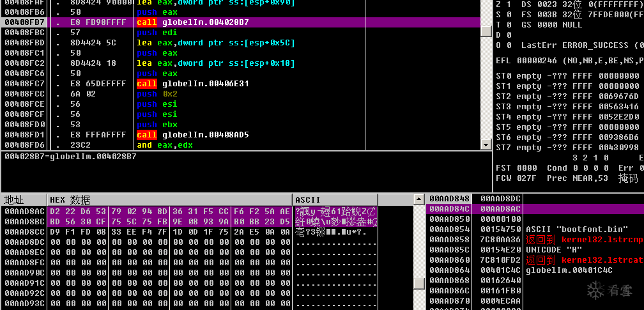644x310 pixels.
Task: Click stack comment ASCII "bootfont.bin"
Action: [x=577, y=229]
